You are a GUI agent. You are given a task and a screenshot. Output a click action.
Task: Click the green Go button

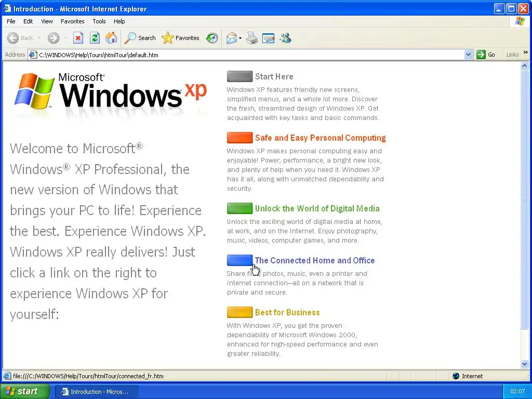486,55
